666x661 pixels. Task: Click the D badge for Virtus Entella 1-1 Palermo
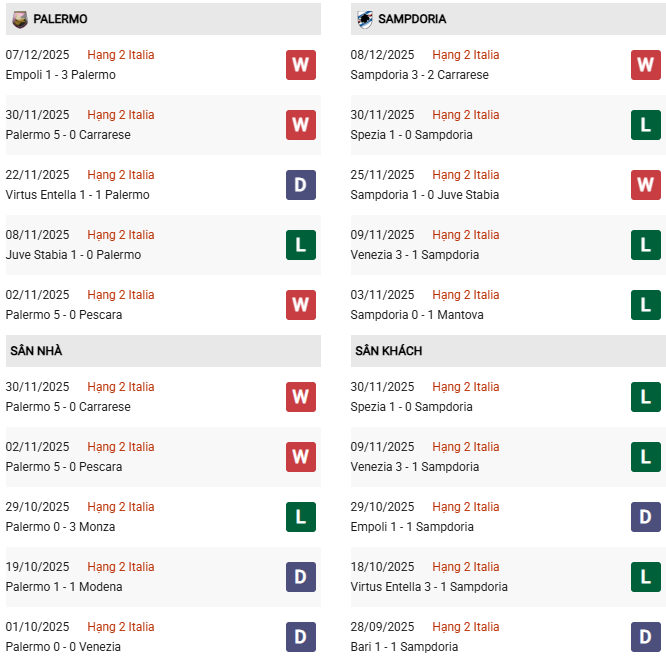[x=300, y=185]
